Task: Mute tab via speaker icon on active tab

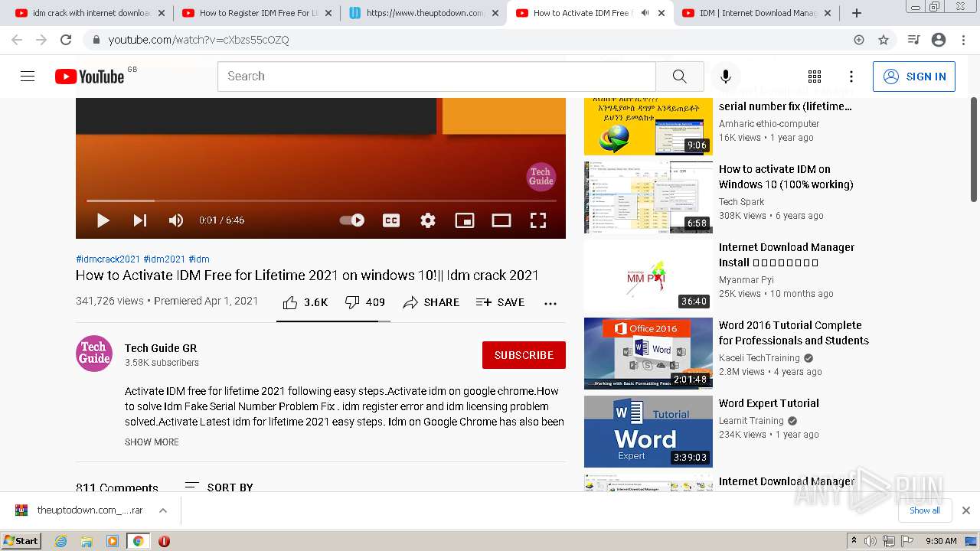Action: (645, 13)
